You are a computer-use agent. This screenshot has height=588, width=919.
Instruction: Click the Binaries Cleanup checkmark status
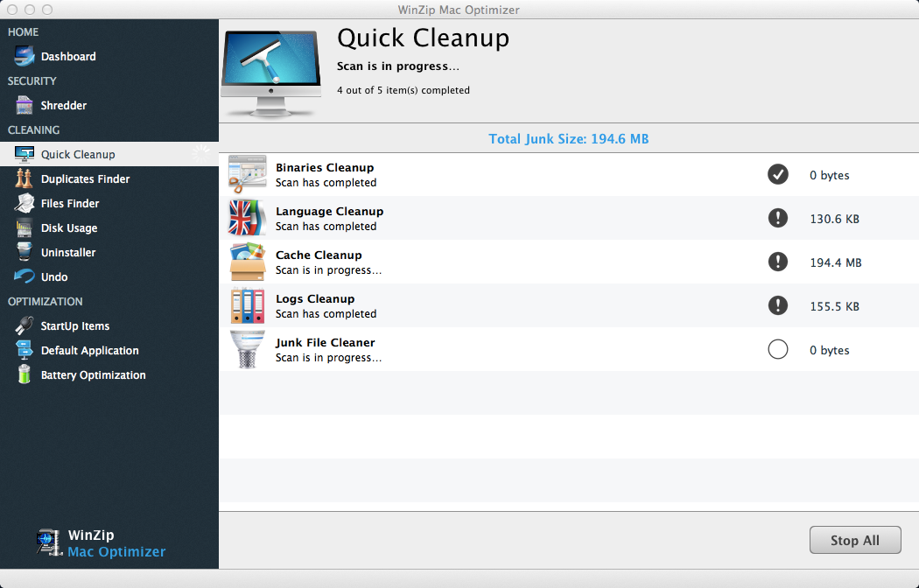[777, 175]
